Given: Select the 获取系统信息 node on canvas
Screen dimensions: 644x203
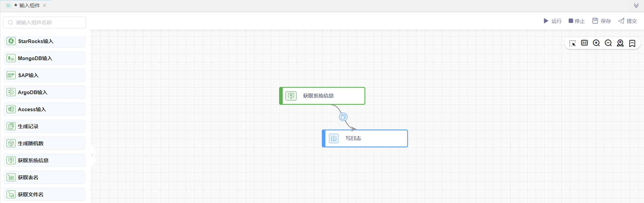Looking at the screenshot, I should 322,96.
